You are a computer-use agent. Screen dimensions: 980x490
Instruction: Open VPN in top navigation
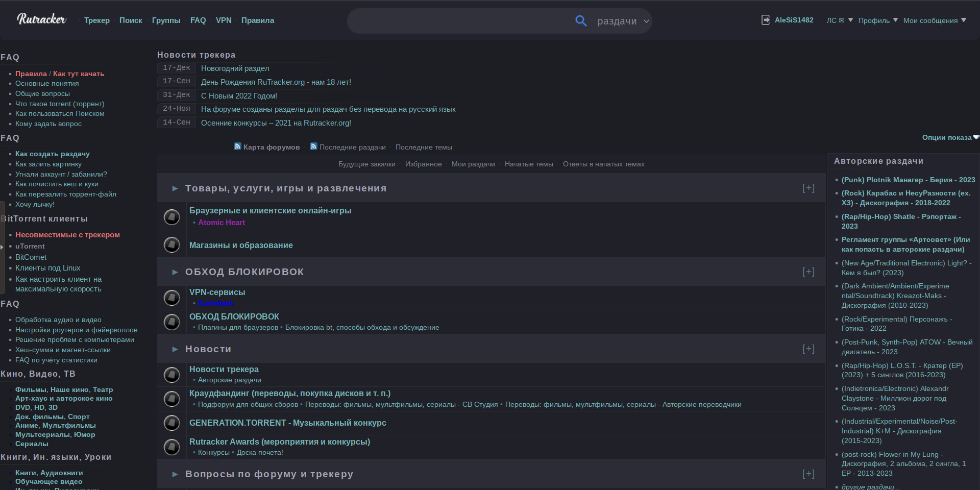224,20
